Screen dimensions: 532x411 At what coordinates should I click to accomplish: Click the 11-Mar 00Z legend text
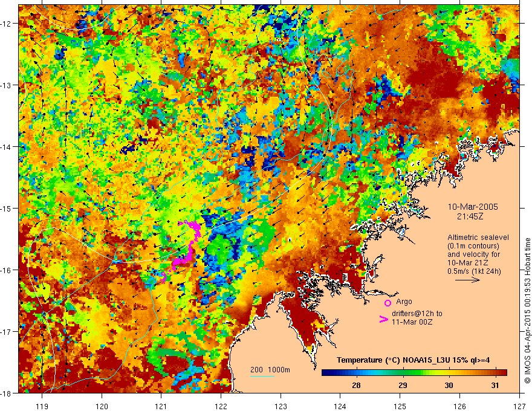pyautogui.click(x=412, y=322)
